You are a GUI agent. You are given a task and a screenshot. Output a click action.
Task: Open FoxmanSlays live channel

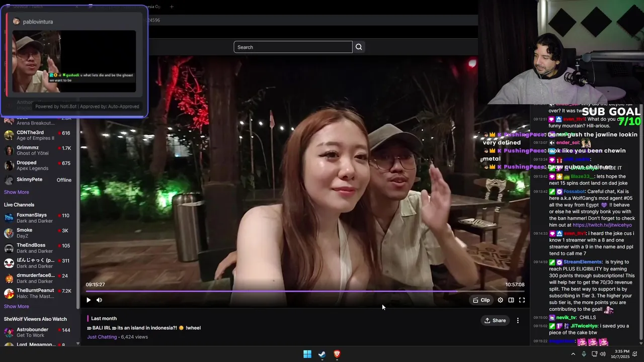(39, 218)
